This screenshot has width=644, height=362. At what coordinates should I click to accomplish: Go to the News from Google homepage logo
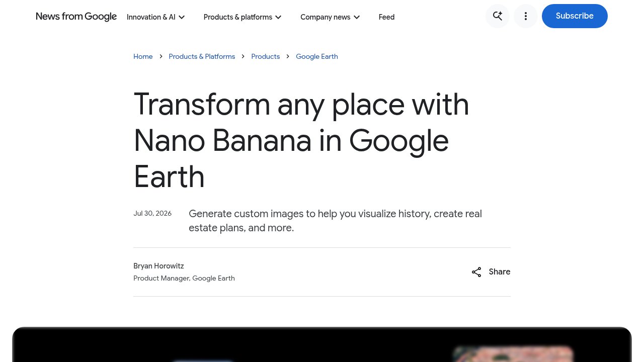pos(76,17)
